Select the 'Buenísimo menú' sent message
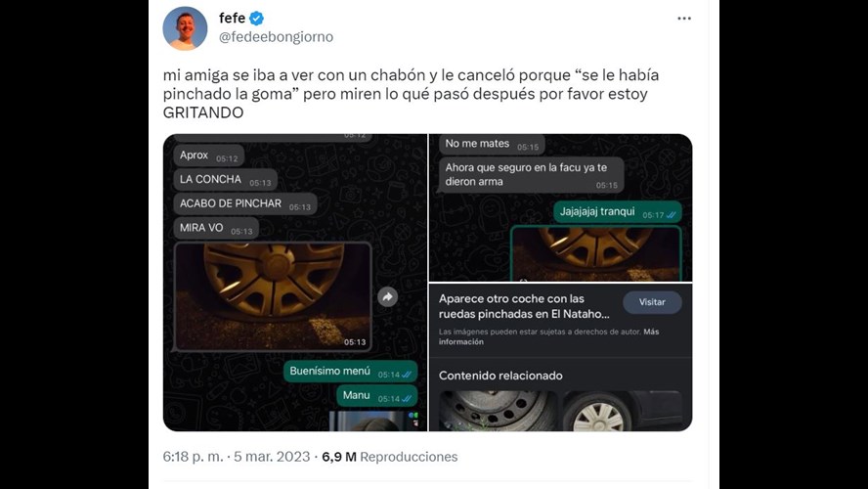This screenshot has height=489, width=868. (350, 372)
